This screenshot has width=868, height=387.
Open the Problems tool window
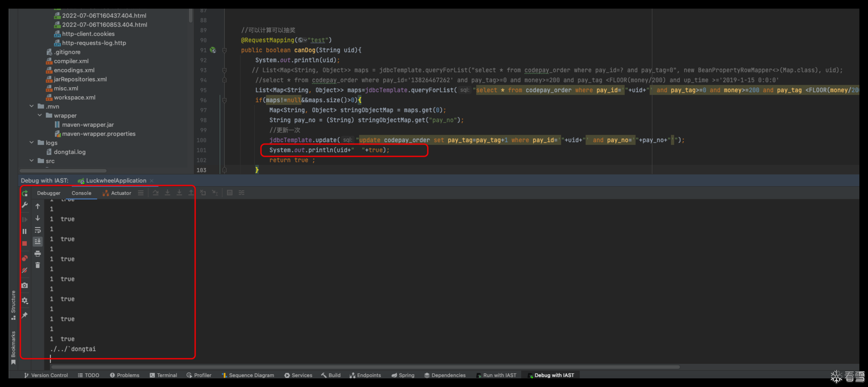[124, 375]
